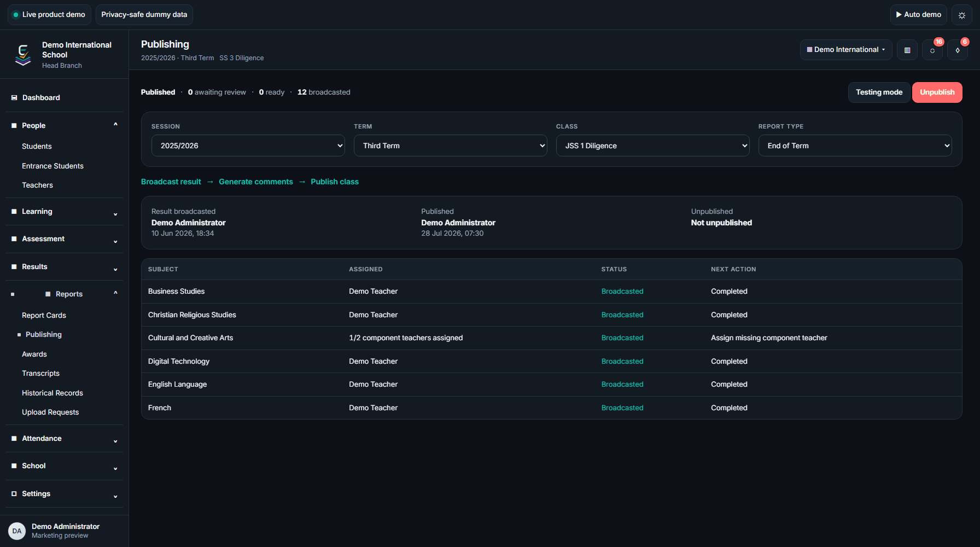Click the Broadcast result link
Image resolution: width=980 pixels, height=547 pixels.
pos(171,182)
